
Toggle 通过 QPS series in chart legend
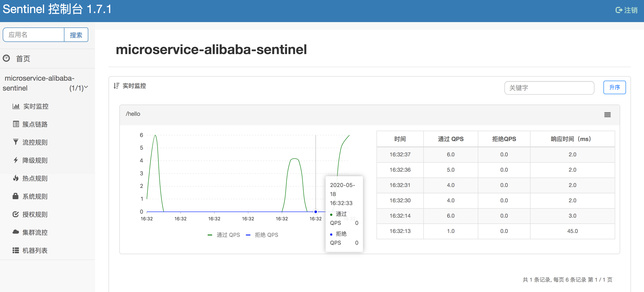coord(224,235)
